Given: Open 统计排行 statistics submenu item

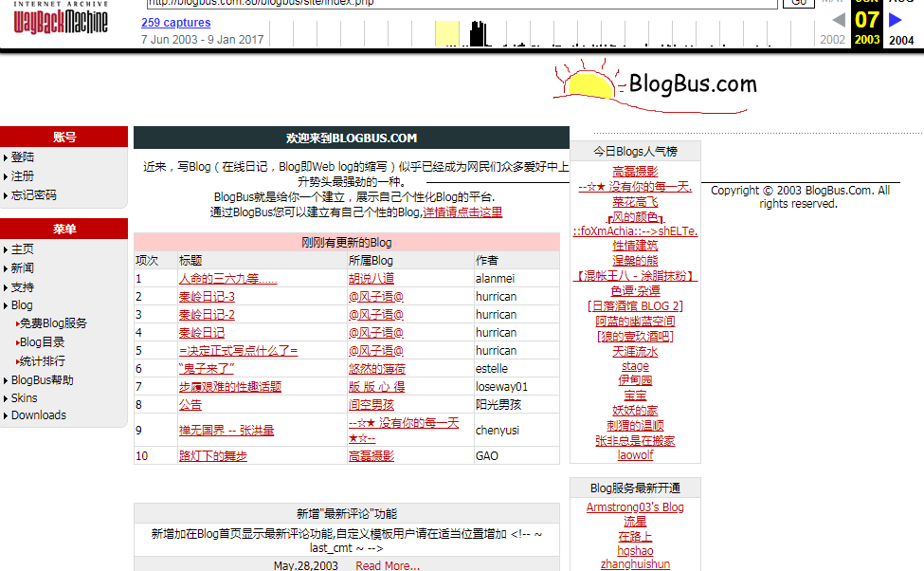Looking at the screenshot, I should pos(42,361).
